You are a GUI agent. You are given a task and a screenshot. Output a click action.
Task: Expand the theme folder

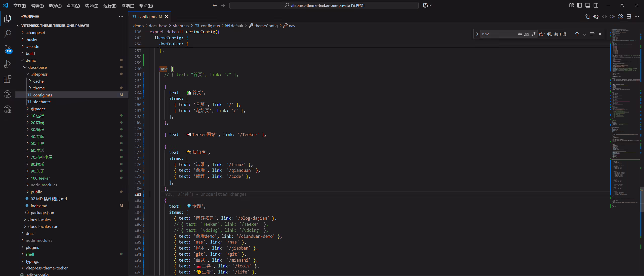[x=39, y=88]
